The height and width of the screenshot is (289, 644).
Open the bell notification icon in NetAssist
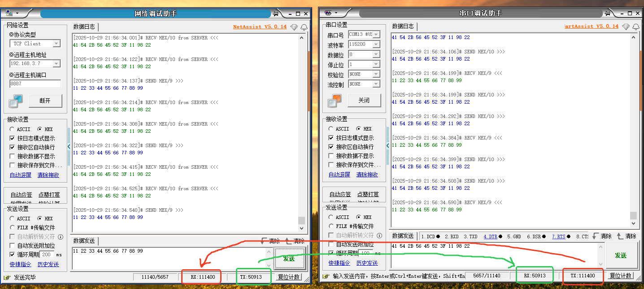[304, 27]
